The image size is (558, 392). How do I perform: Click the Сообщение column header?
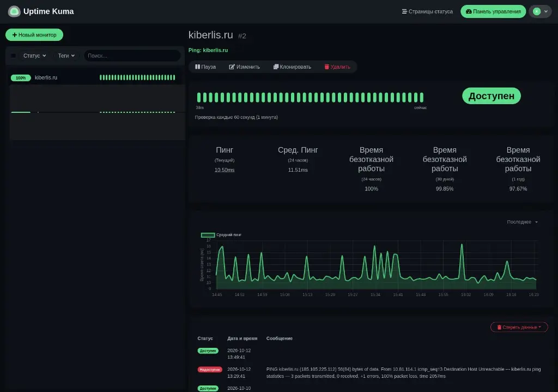tap(280, 338)
